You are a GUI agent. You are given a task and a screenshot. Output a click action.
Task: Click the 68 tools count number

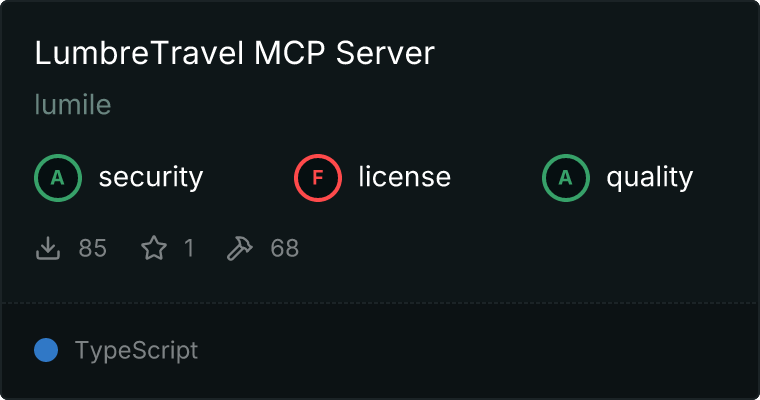click(285, 248)
